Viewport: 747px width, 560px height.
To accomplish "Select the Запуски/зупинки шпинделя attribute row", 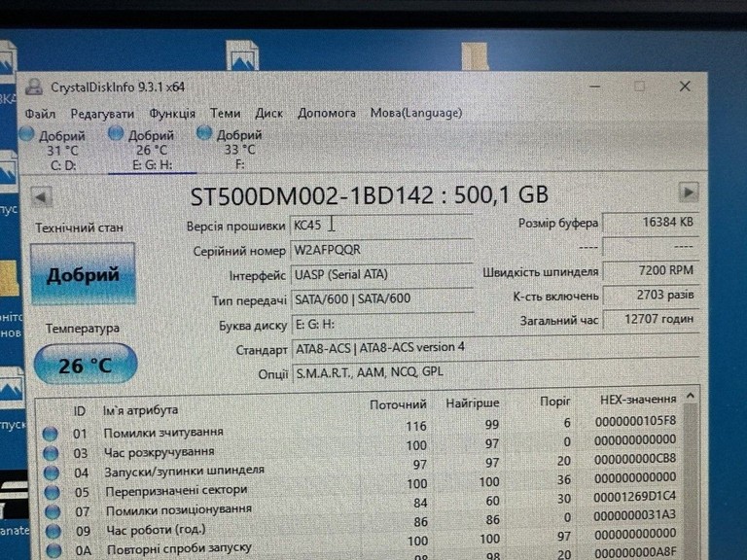I will click(x=360, y=467).
